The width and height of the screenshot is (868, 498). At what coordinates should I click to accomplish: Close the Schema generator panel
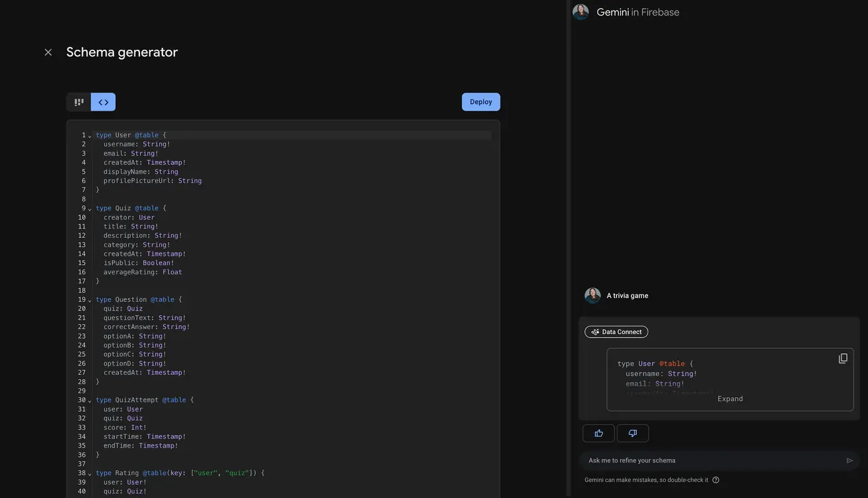(48, 52)
